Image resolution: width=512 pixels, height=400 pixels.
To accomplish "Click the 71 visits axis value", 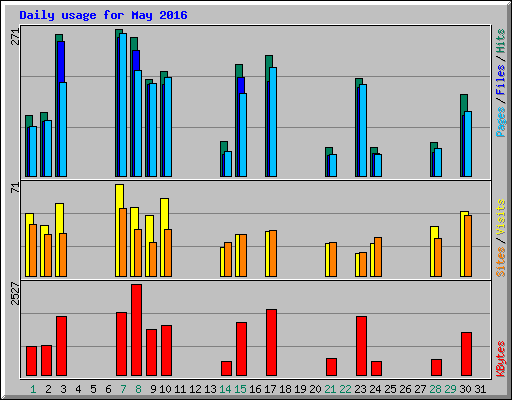I will click(x=15, y=188).
